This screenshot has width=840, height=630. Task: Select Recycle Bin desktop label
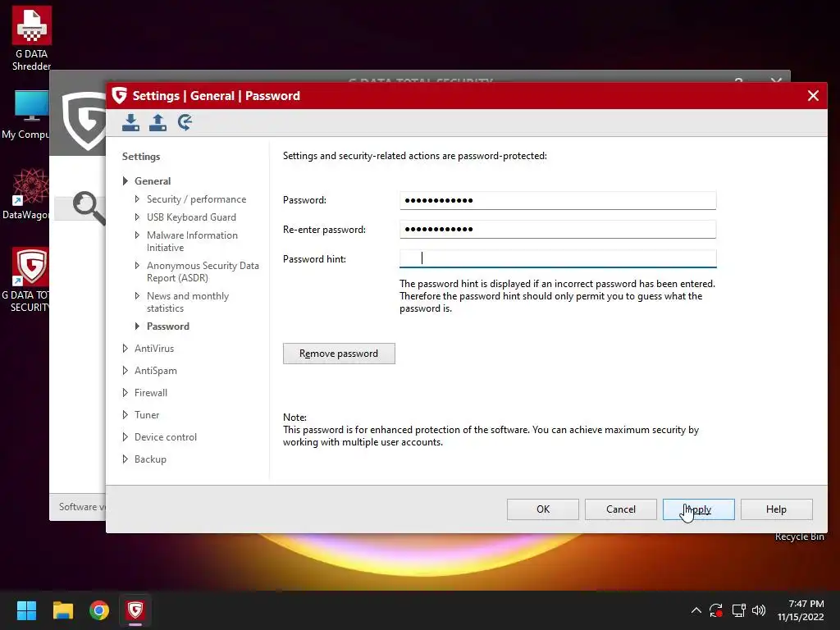(x=799, y=536)
